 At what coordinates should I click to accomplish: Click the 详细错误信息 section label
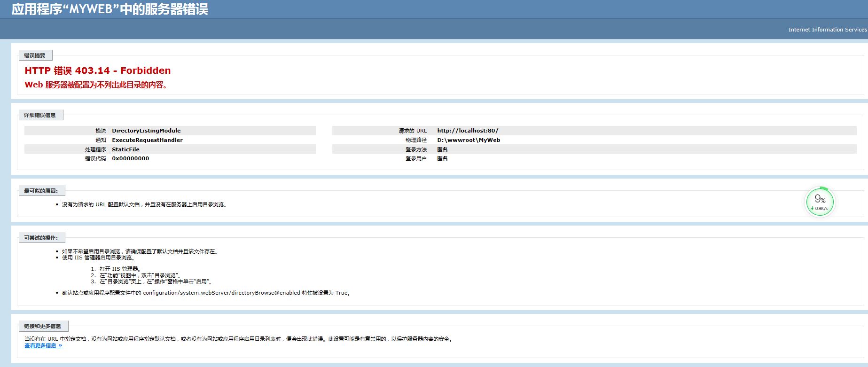coord(40,115)
